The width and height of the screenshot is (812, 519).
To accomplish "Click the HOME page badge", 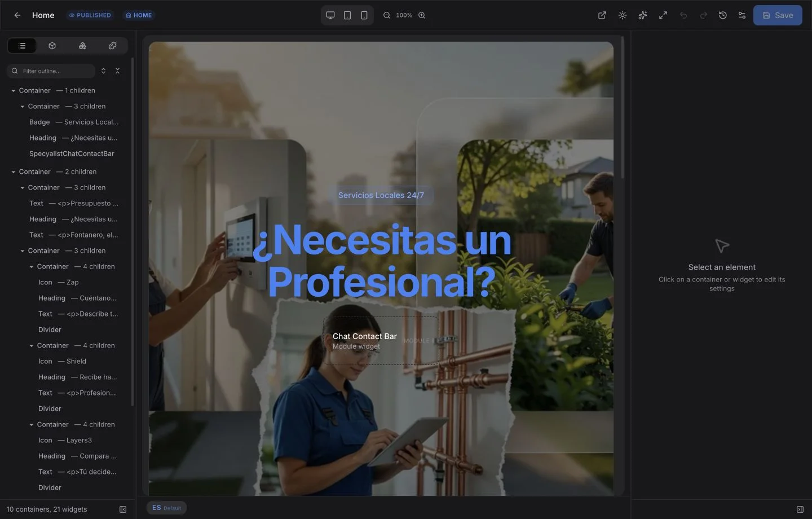I will pyautogui.click(x=139, y=15).
